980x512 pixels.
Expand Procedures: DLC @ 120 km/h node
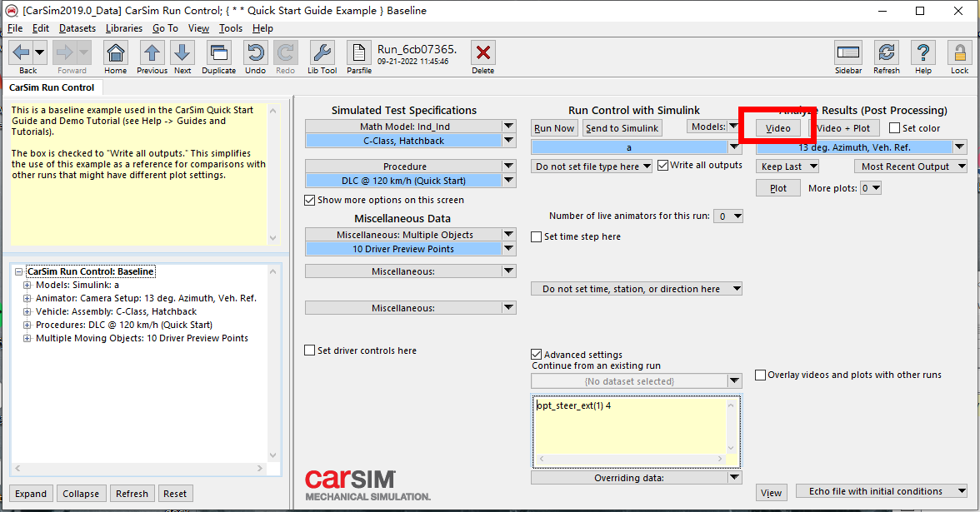pos(27,325)
